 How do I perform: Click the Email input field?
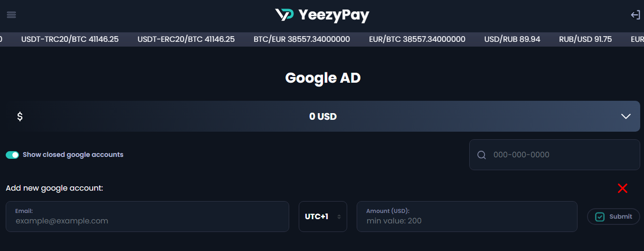pyautogui.click(x=147, y=221)
